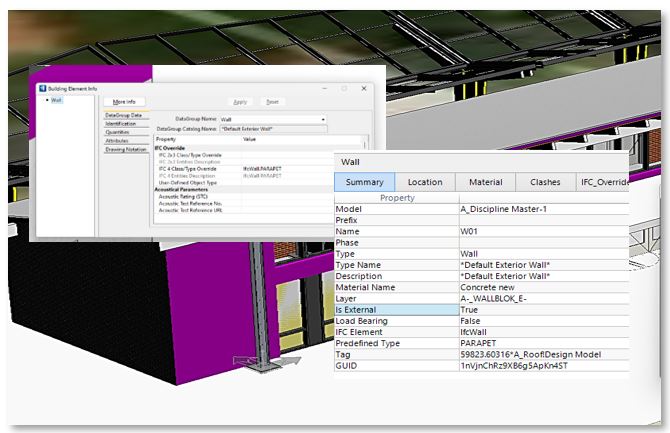
Task: Click the axis triad marker in the viewport
Action: click(x=245, y=362)
